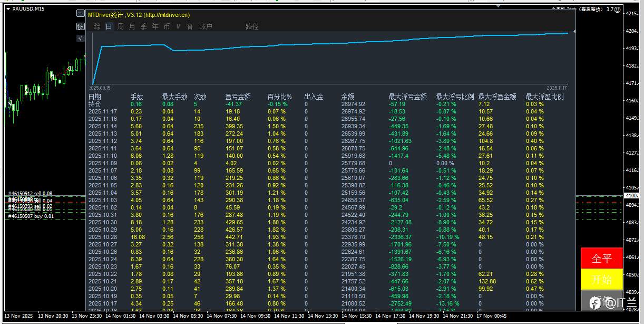Click the minimize panel button beside MTDriver title
The height and width of the screenshot is (324, 644).
(80, 14)
